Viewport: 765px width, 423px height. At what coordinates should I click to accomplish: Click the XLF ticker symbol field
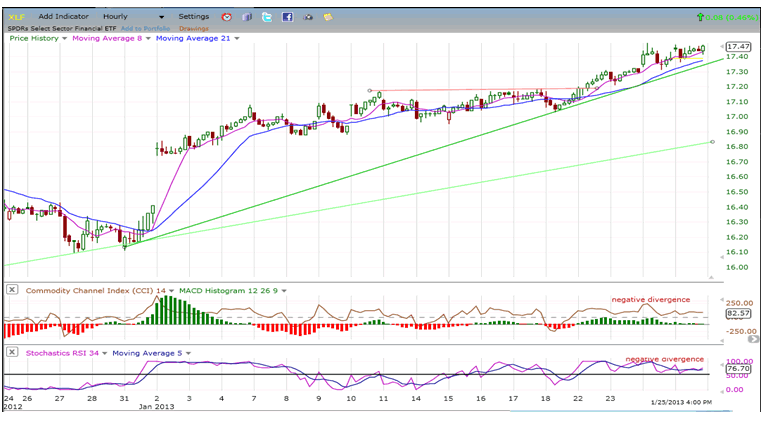point(18,17)
